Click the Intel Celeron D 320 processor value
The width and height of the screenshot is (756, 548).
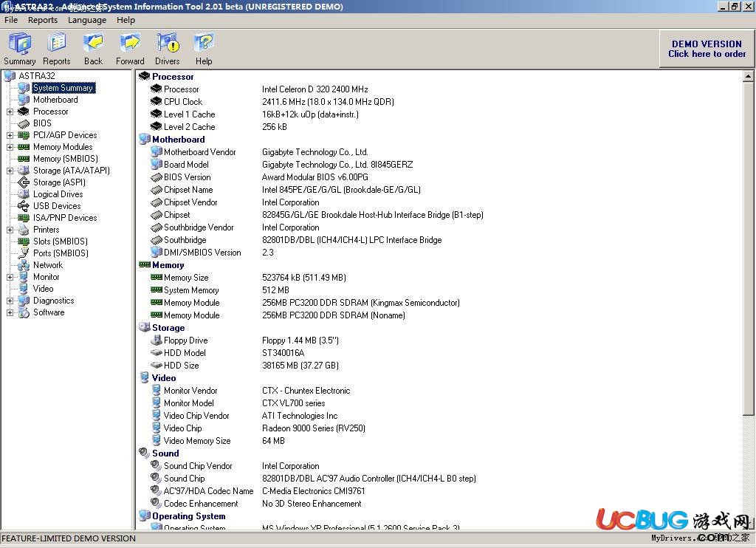[x=315, y=89]
